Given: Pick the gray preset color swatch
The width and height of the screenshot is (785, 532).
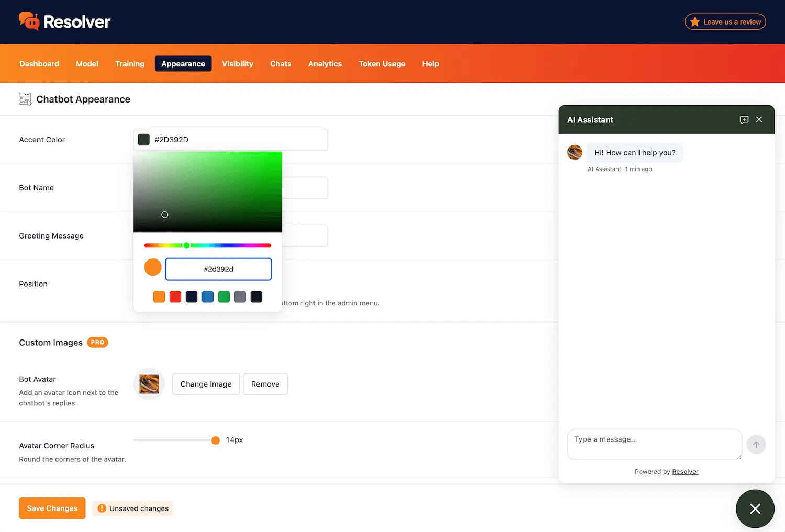Looking at the screenshot, I should [x=240, y=297].
